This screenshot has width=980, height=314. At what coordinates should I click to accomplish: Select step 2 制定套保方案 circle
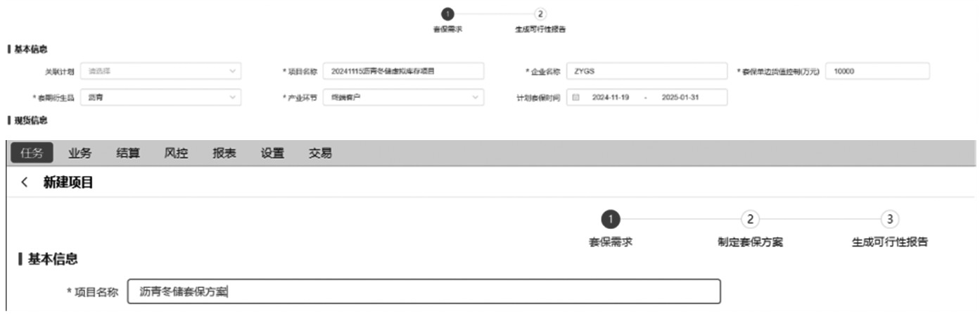(750, 220)
